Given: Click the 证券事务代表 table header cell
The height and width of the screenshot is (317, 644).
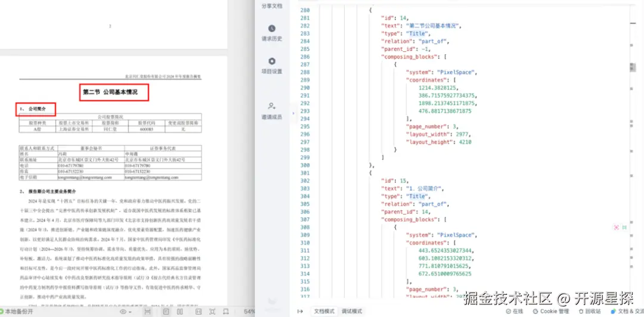Looking at the screenshot, I should coord(163,148).
